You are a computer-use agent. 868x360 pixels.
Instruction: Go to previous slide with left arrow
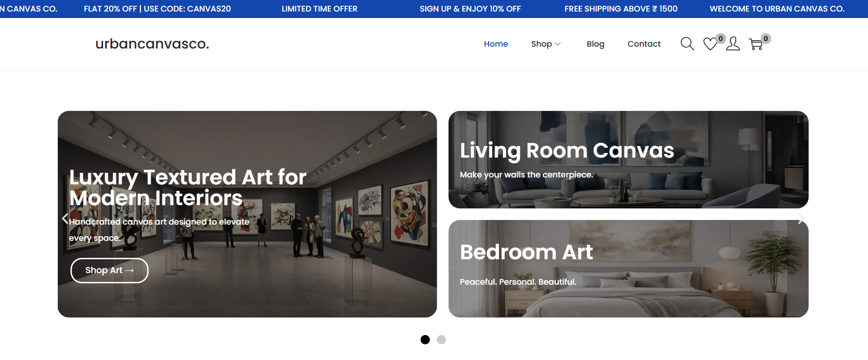click(x=65, y=219)
